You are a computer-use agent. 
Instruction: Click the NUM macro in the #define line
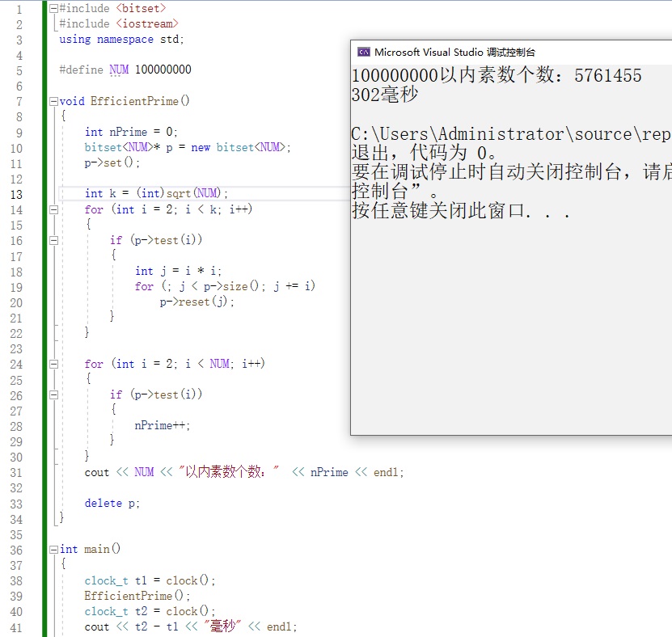click(119, 70)
